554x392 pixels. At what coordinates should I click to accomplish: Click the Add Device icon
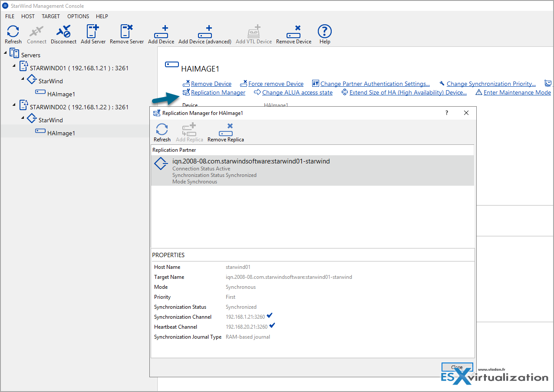point(161,32)
